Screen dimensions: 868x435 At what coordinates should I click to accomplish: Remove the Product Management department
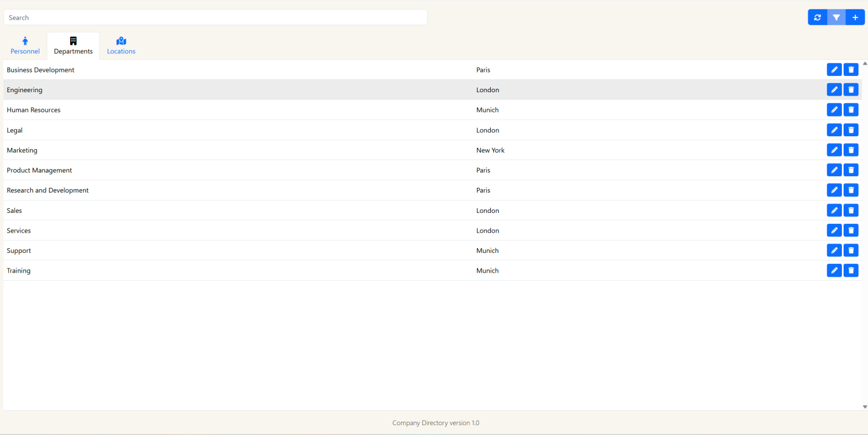851,170
